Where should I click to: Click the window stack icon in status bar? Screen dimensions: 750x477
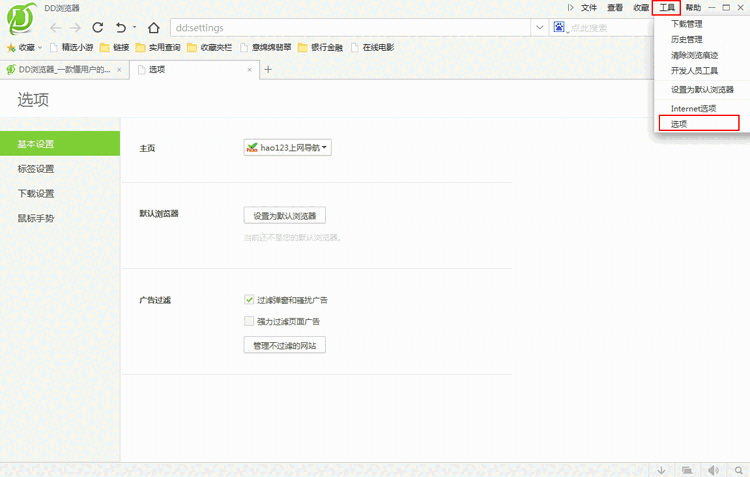click(x=687, y=470)
